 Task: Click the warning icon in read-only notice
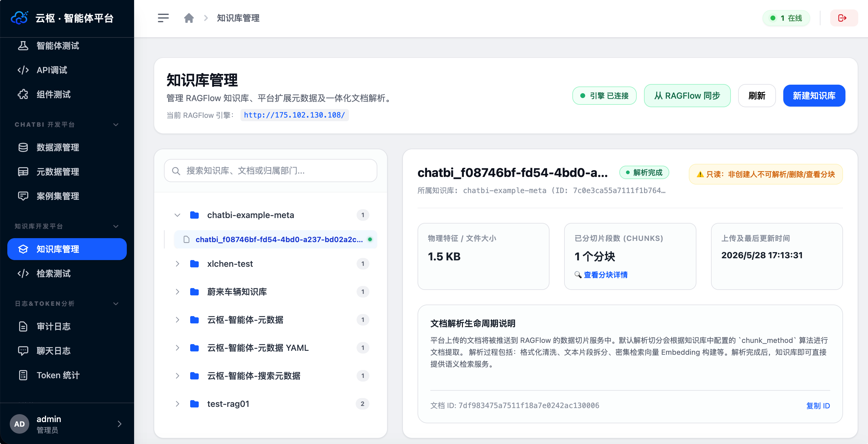tap(700, 174)
